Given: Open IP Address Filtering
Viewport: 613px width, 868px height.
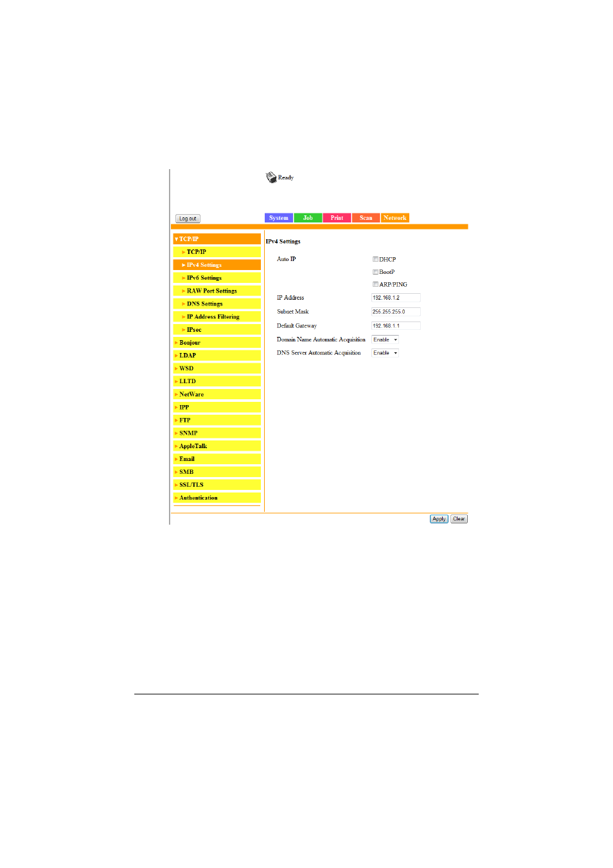Looking at the screenshot, I should [217, 317].
